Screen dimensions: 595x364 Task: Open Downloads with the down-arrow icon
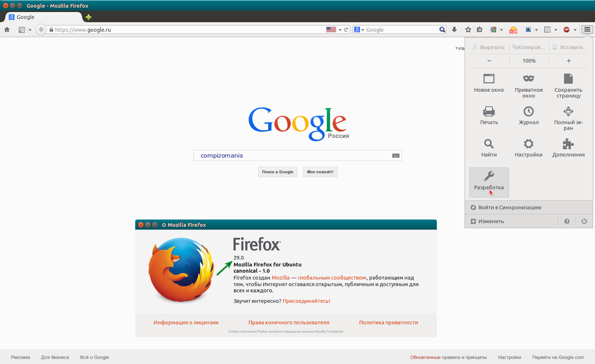point(454,30)
